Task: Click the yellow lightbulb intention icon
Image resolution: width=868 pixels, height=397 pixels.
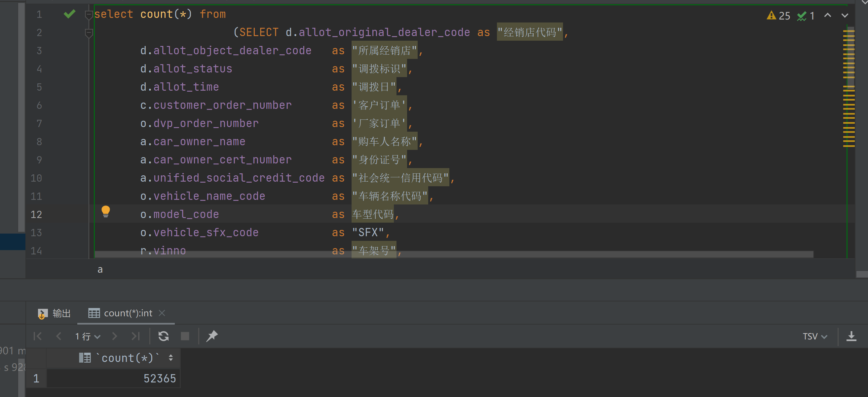Action: click(x=105, y=211)
